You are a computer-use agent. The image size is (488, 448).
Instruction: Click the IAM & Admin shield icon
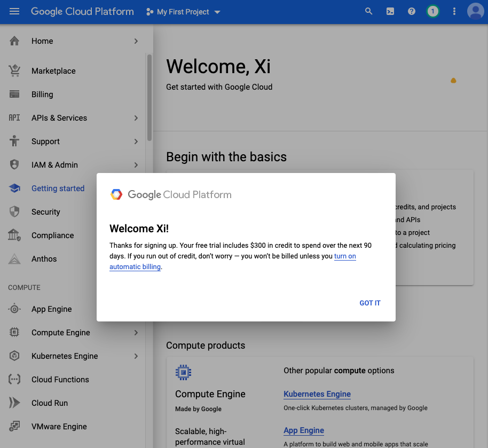(x=14, y=164)
